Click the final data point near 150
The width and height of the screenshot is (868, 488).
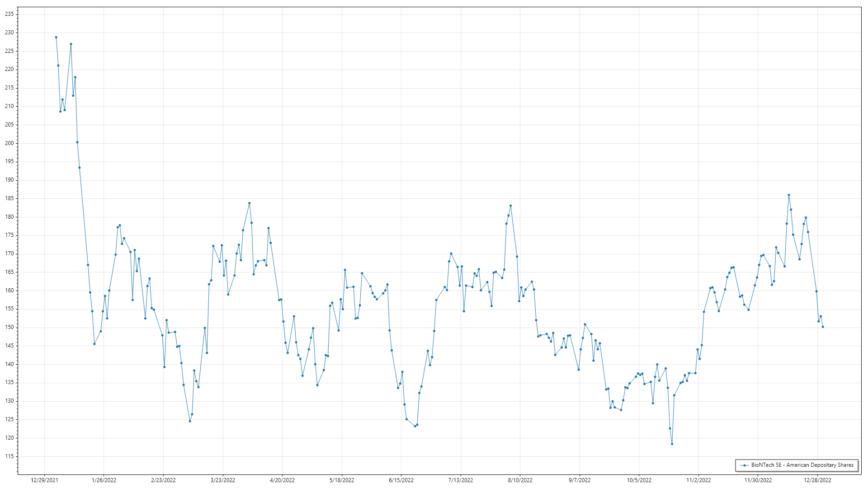pos(823,327)
